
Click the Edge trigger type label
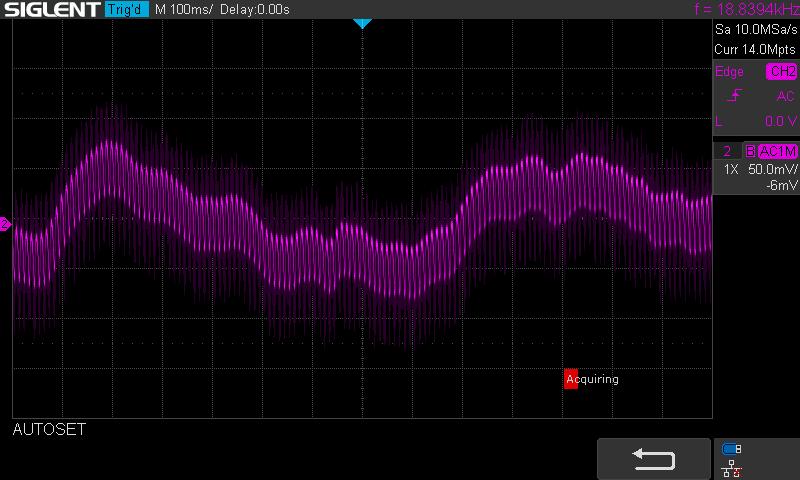tap(729, 71)
